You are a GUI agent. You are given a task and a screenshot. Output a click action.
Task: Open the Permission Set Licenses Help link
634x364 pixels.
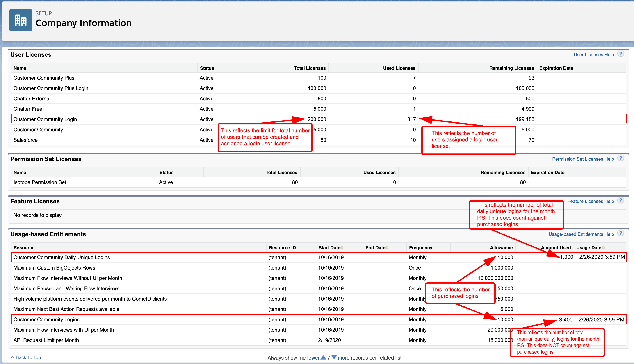[x=583, y=159]
